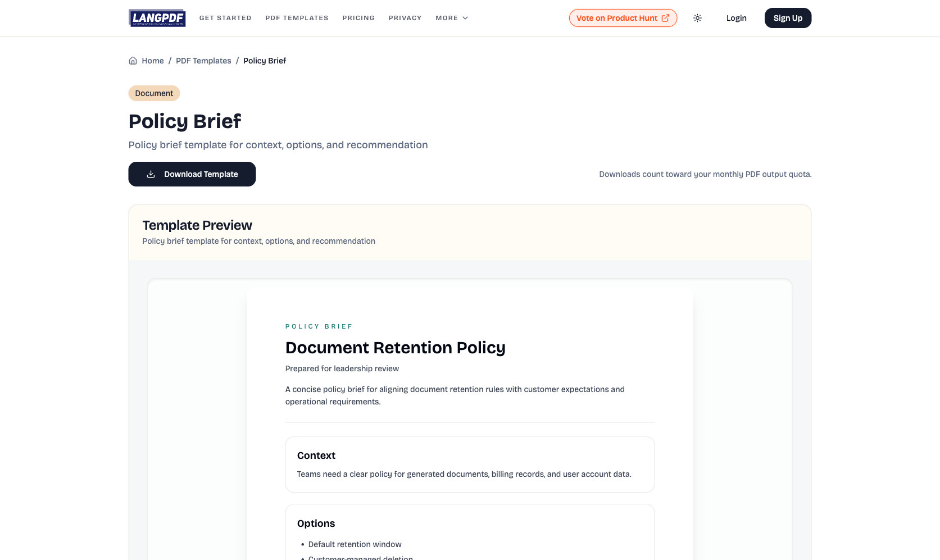Click the Document category badge
940x560 pixels.
pos(154,93)
